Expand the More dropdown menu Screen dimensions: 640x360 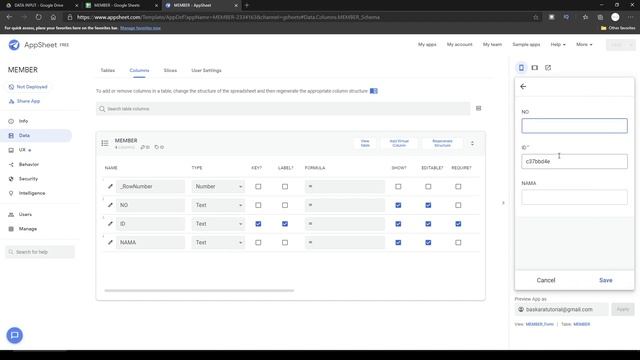(x=584, y=44)
